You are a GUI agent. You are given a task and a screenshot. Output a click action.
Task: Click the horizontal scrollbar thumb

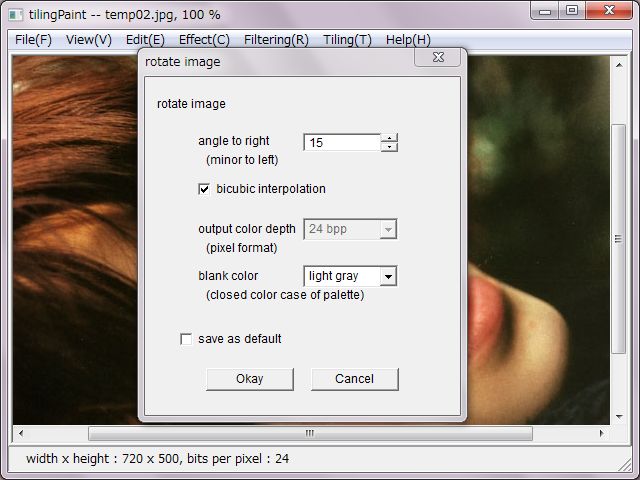coord(310,433)
